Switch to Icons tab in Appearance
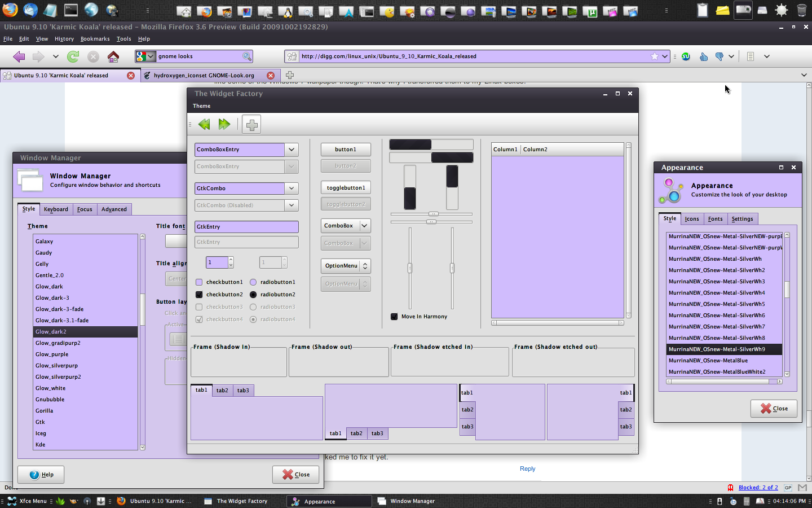812x508 pixels. click(x=692, y=219)
